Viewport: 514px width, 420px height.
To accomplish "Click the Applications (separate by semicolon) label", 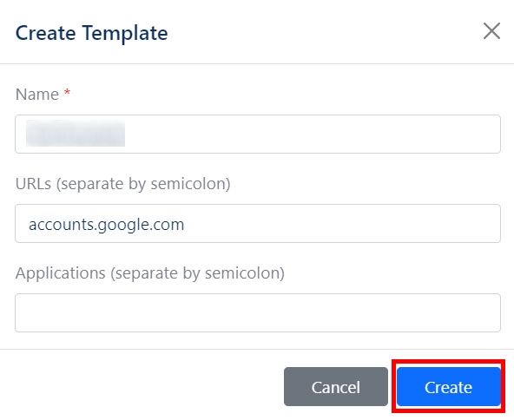I will pyautogui.click(x=150, y=273).
